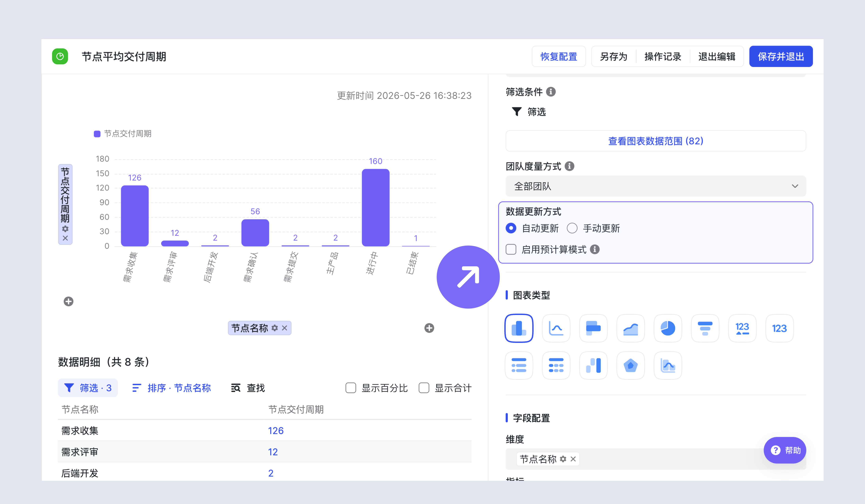Select the list table chart type
Image resolution: width=865 pixels, height=504 pixels.
pos(519,365)
